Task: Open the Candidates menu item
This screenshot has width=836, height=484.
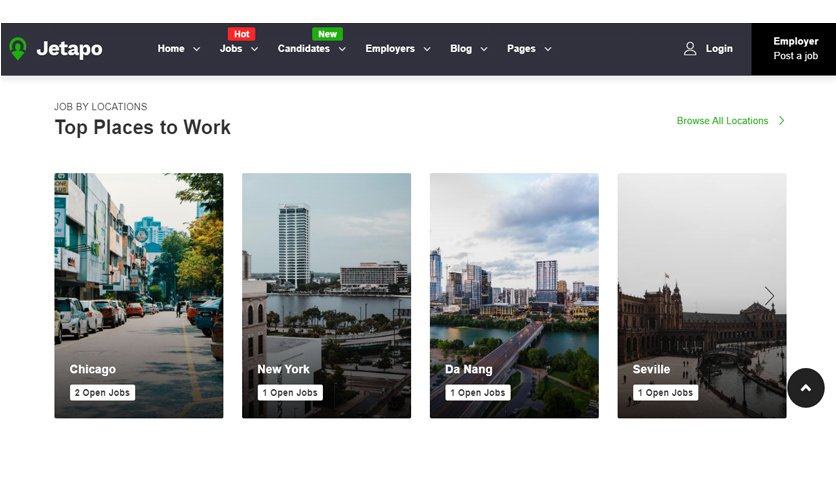Action: (x=303, y=49)
